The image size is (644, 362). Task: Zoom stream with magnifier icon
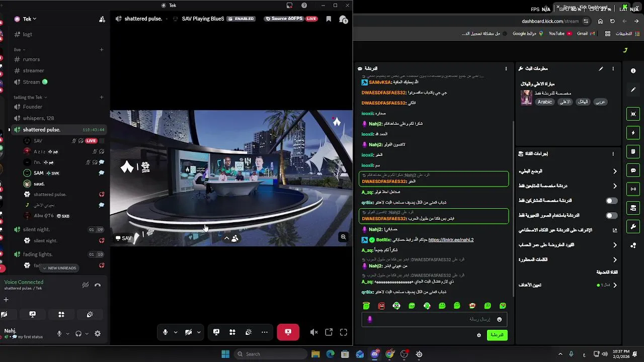(343, 237)
